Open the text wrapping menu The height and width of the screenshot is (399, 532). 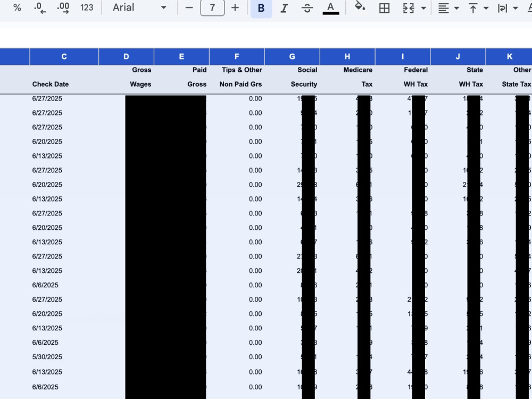[502, 8]
